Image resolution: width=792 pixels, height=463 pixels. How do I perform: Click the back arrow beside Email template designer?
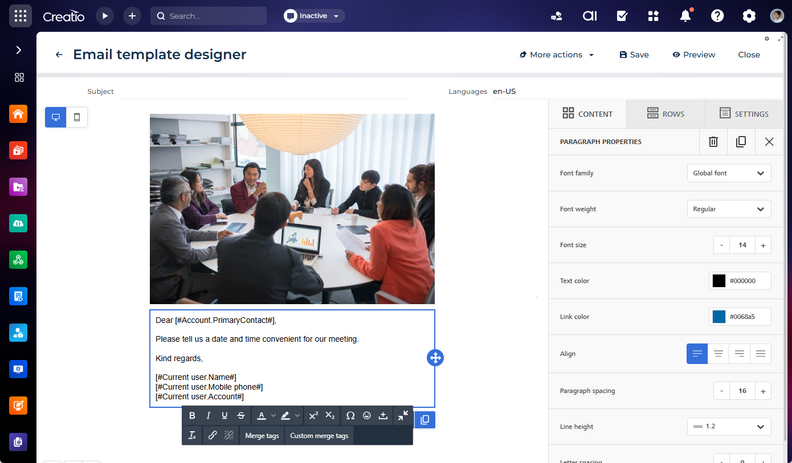(59, 55)
